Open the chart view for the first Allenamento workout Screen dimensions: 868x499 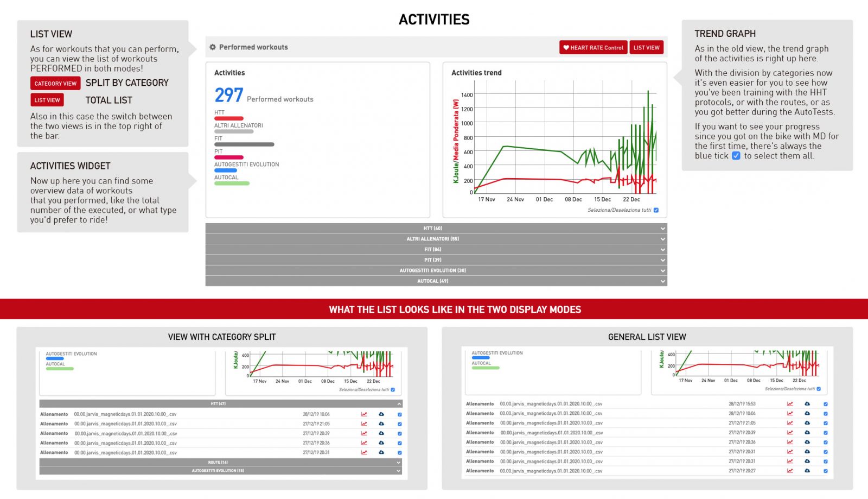363,413
